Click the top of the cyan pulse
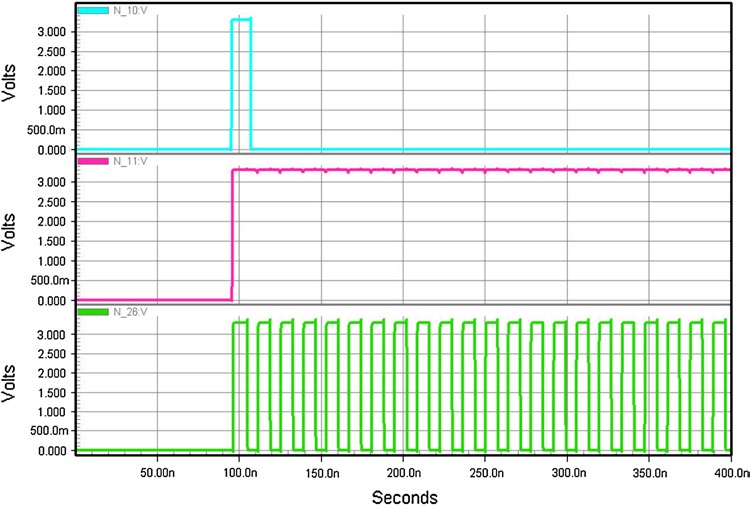This screenshot has width=750, height=505. coord(241,19)
